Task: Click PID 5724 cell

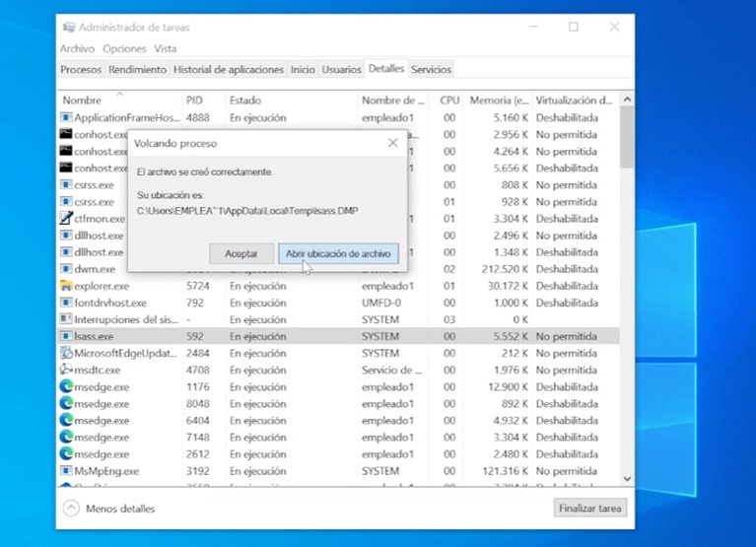Action: click(198, 286)
